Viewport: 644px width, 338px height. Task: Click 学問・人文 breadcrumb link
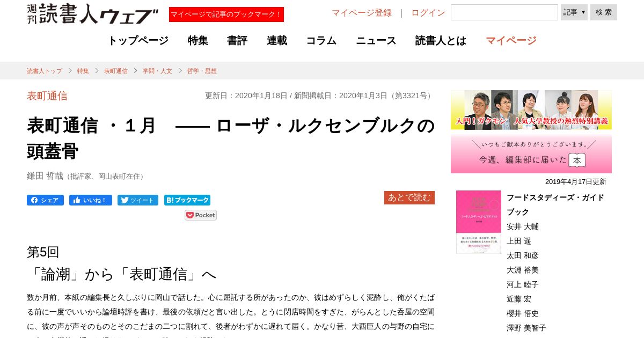157,71
